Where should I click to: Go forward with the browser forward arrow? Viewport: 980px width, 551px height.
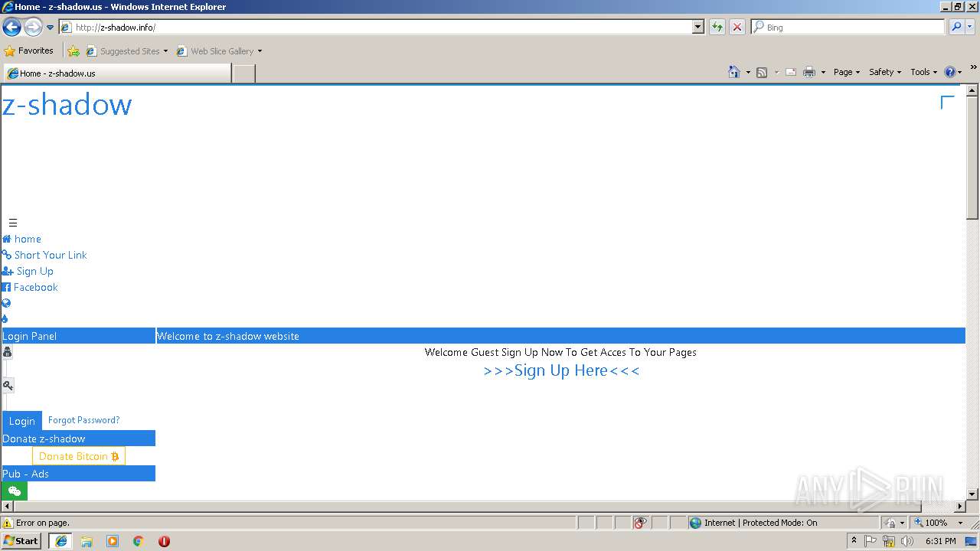point(33,28)
